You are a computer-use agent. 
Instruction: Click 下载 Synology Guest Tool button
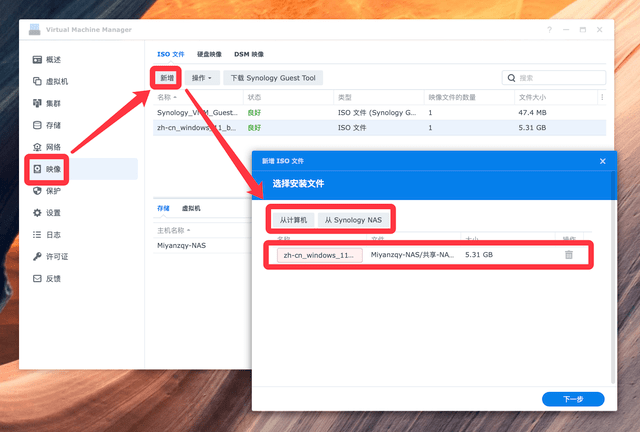[x=273, y=78]
